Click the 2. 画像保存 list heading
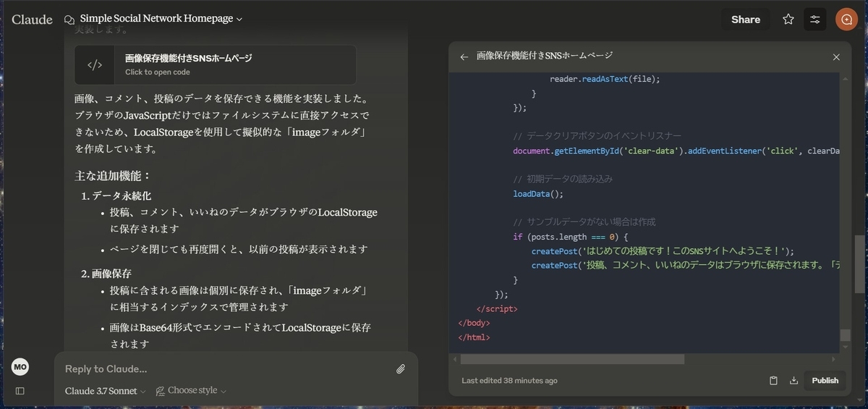 106,274
